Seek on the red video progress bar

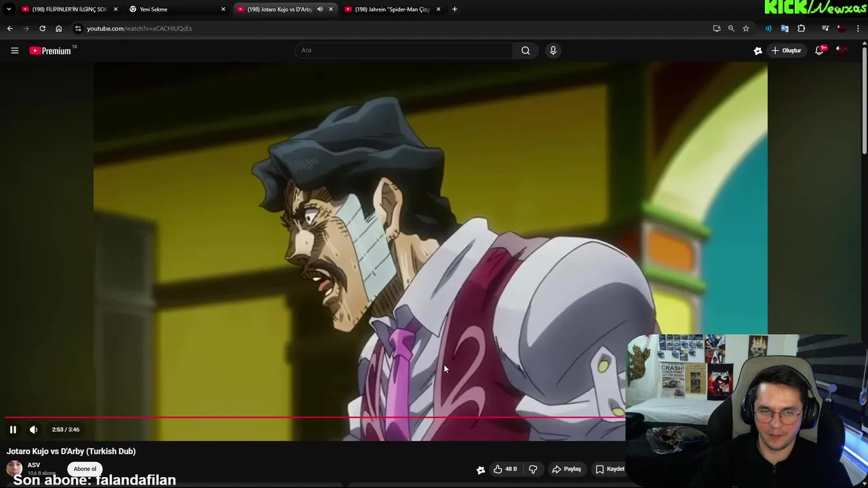point(315,418)
